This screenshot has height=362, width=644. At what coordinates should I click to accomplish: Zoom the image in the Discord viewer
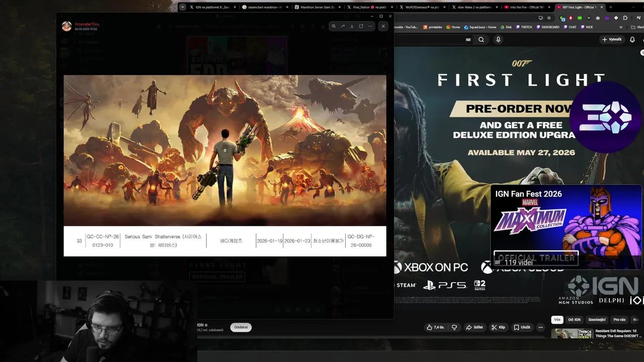click(x=334, y=26)
